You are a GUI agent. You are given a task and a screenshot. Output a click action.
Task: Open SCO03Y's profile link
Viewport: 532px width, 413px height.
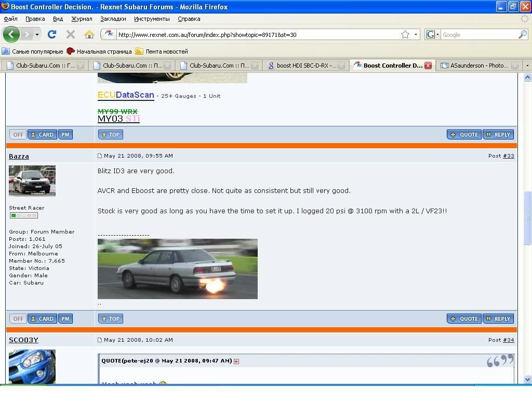[x=23, y=340]
